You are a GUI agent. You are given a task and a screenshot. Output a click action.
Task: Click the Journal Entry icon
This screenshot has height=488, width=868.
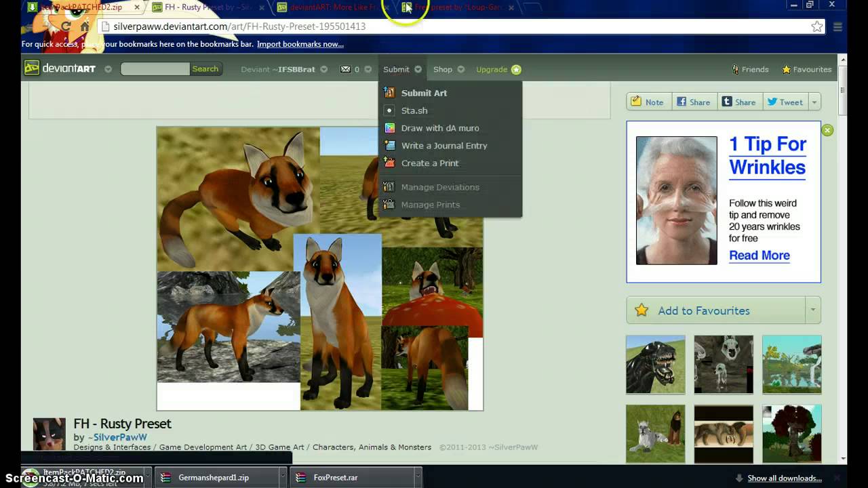tap(389, 146)
